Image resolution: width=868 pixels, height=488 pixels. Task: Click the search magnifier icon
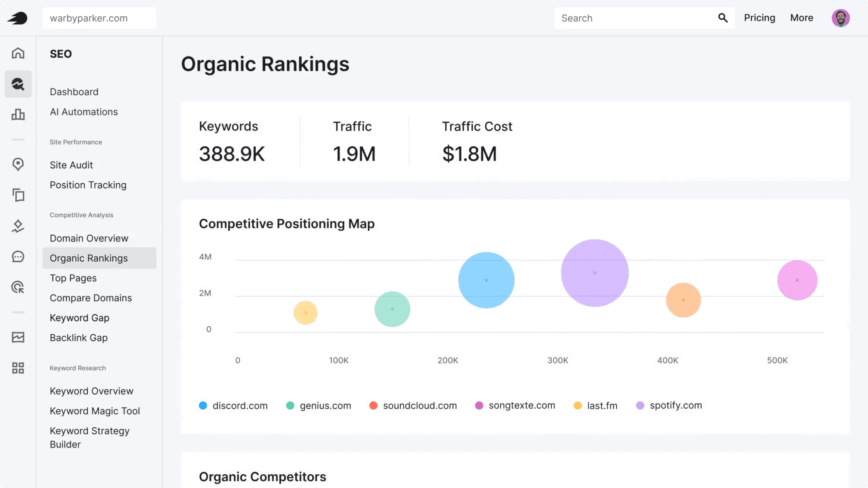(x=723, y=18)
